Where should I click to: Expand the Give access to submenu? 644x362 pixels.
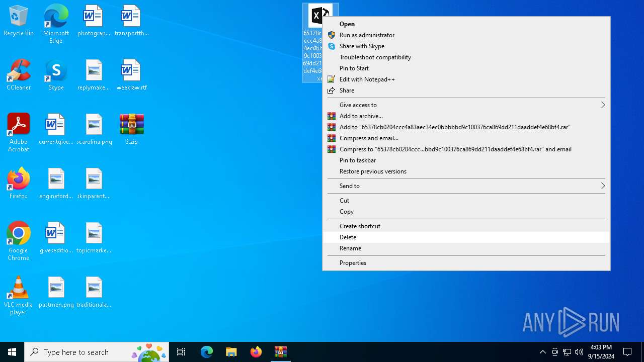pos(466,105)
